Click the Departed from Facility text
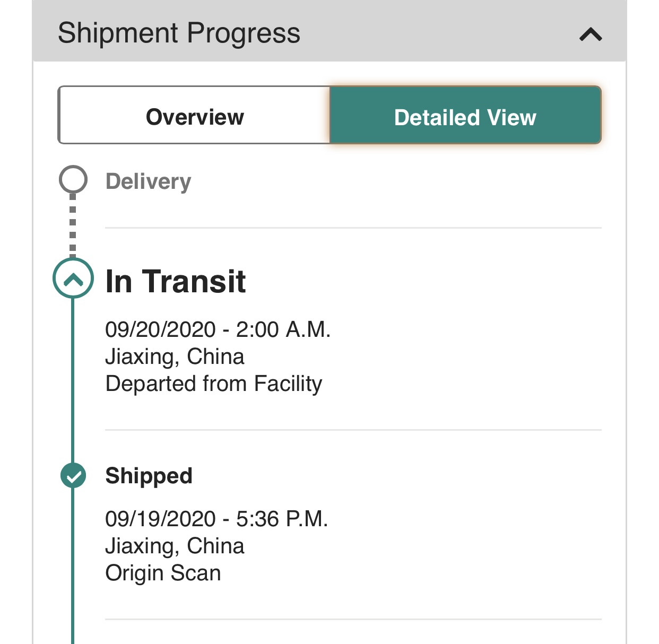 point(214,384)
